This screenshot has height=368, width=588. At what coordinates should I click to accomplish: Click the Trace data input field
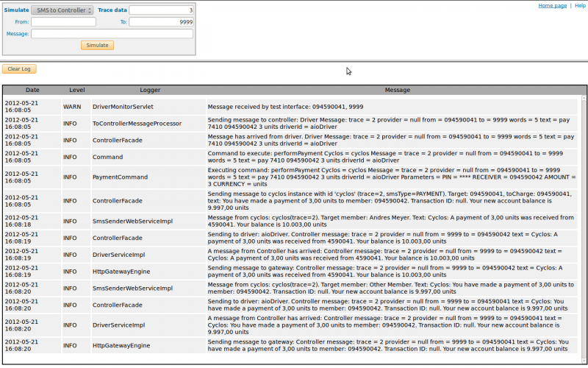(x=161, y=10)
